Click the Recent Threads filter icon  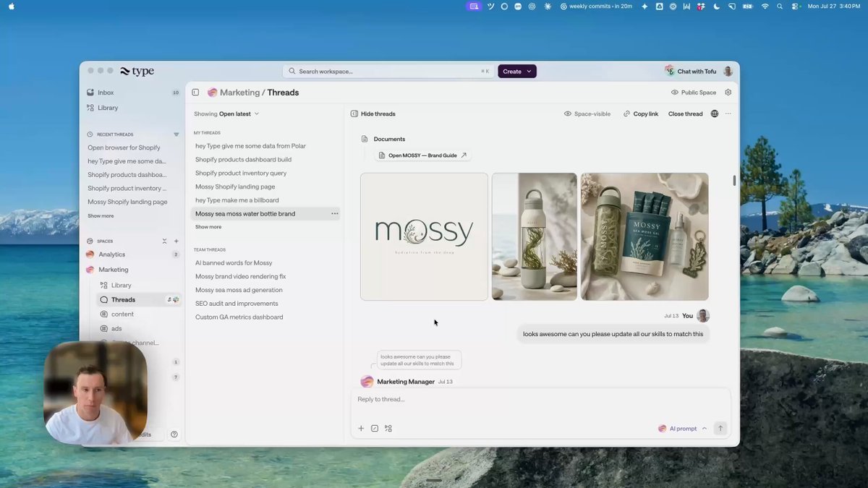click(176, 134)
